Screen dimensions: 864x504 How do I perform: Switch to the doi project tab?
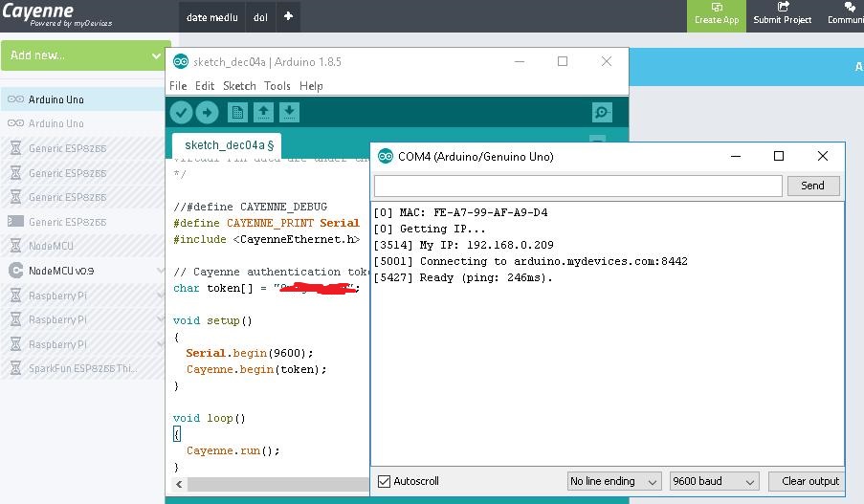260,17
